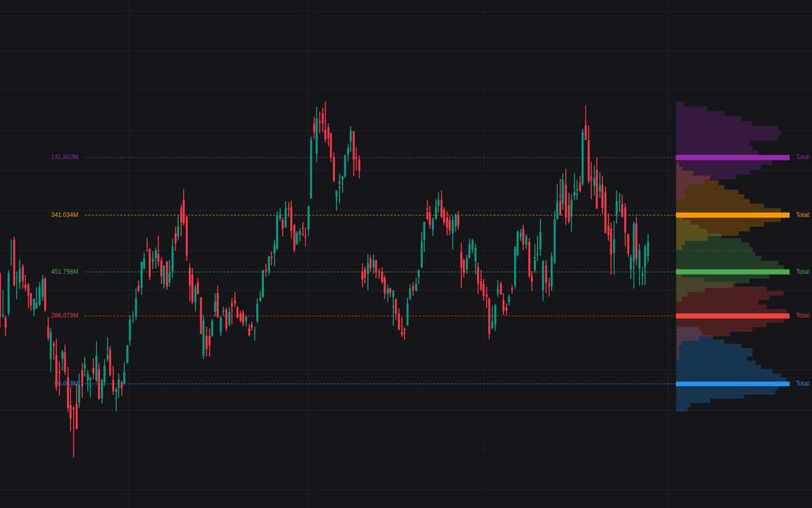Click the green Total: label
This screenshot has width=812, height=508.
(803, 272)
